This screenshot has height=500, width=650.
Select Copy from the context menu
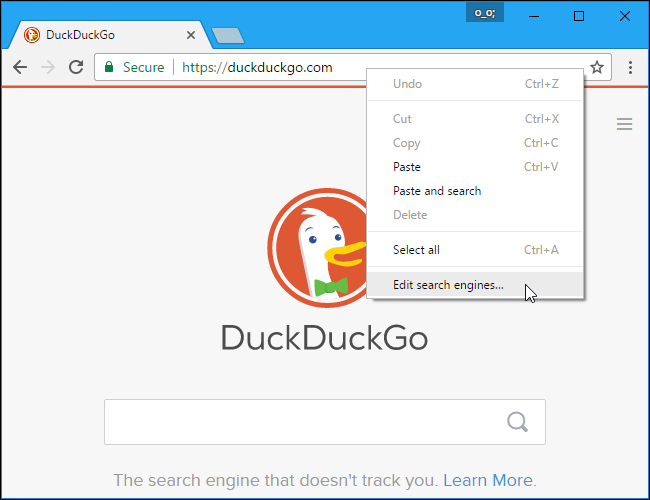coord(475,143)
